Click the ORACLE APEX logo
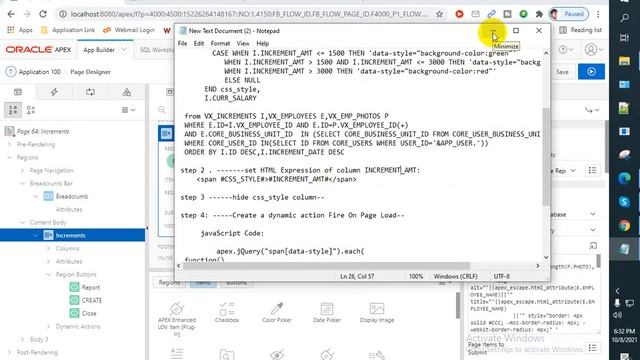The width and height of the screenshot is (640, 360). [x=38, y=50]
